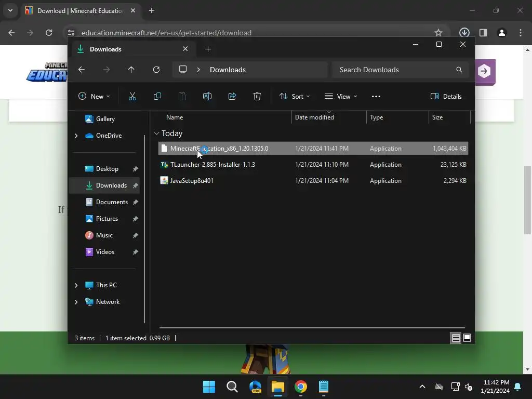Click the Share icon in Explorer toolbar
Screen dimensions: 532x399
[232, 96]
